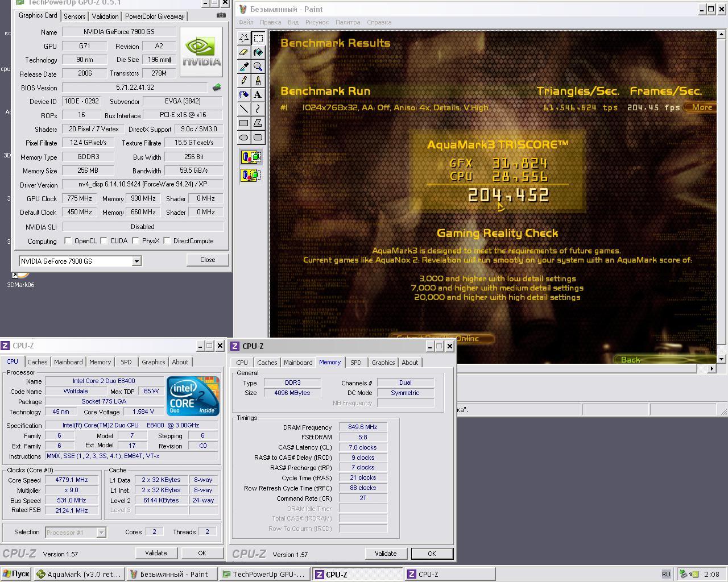Select the Curve tool in Paint

(x=258, y=109)
